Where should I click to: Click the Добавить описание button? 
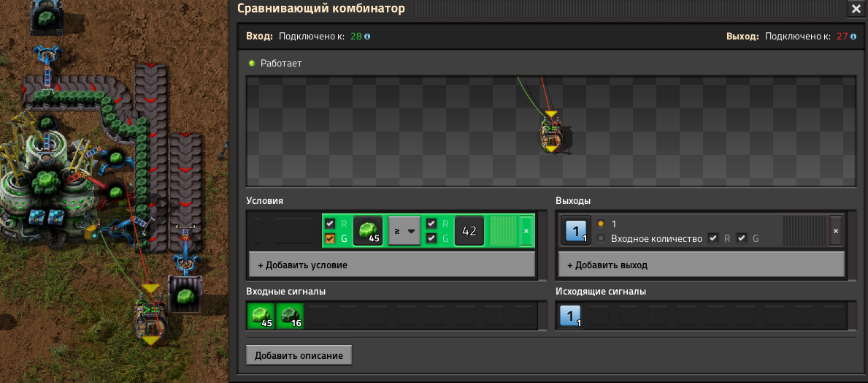click(299, 355)
